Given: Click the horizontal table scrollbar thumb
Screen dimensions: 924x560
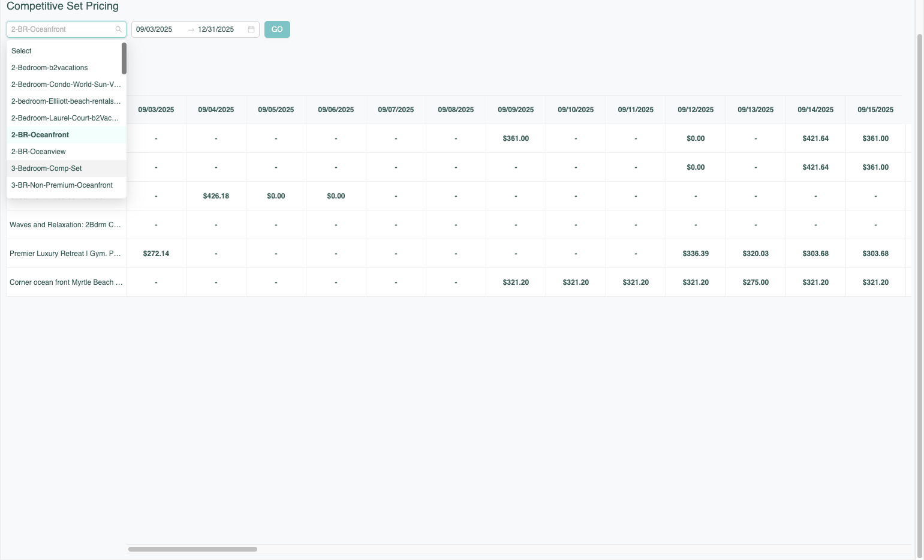Looking at the screenshot, I should (192, 549).
